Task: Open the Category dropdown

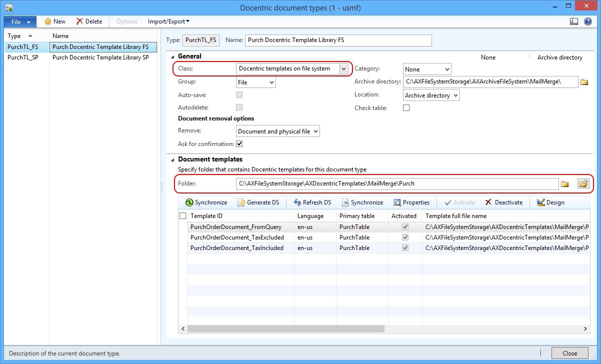Action: point(427,69)
